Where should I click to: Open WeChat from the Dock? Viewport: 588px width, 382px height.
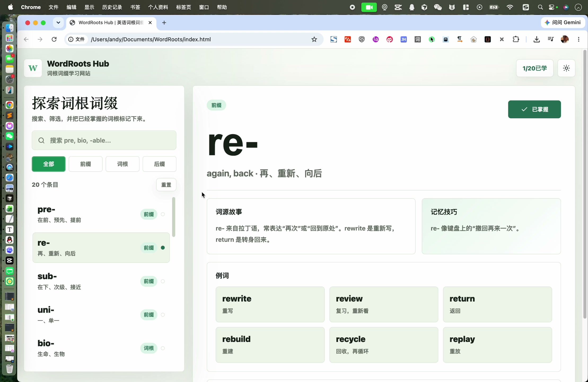pyautogui.click(x=10, y=136)
